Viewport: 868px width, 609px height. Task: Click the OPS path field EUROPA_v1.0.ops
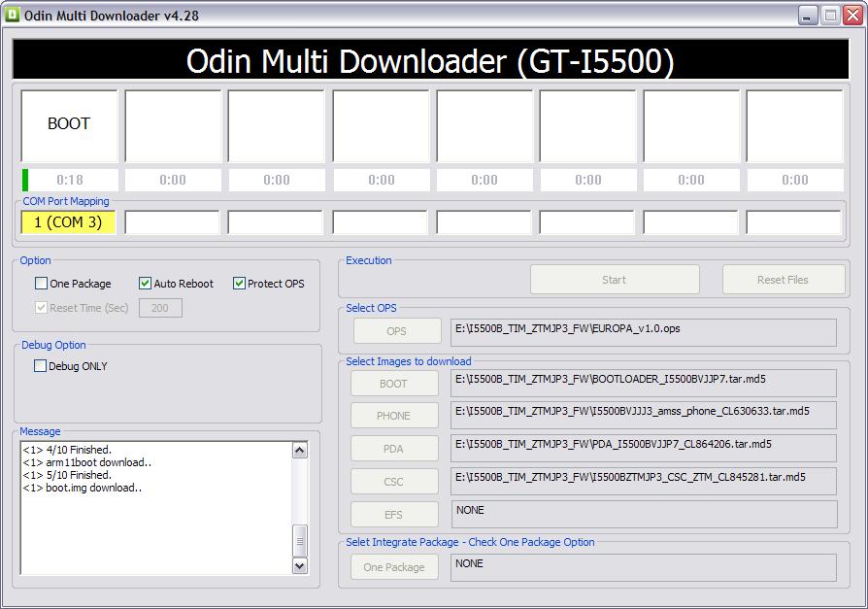coord(644,332)
